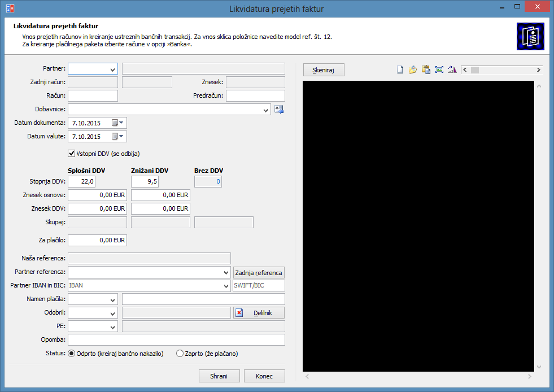Click the Shrani button
This screenshot has height=392, width=554.
tap(219, 376)
